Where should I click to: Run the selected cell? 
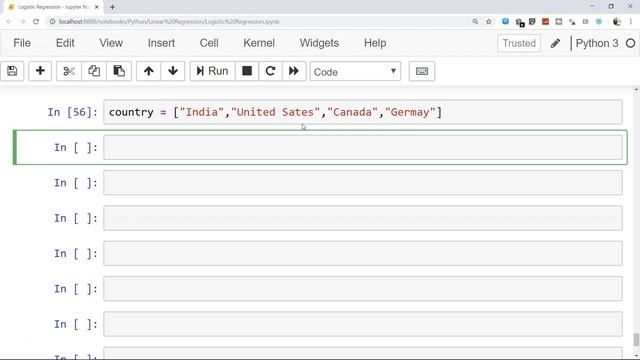pos(212,71)
